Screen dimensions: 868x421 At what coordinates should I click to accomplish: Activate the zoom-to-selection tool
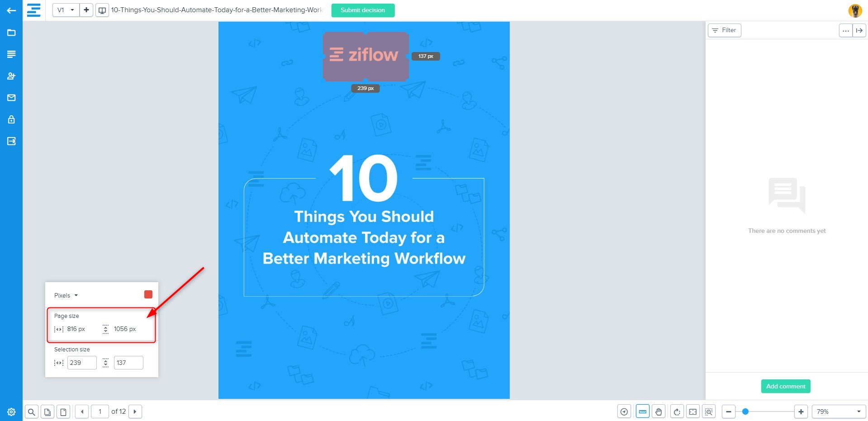[x=708, y=412]
